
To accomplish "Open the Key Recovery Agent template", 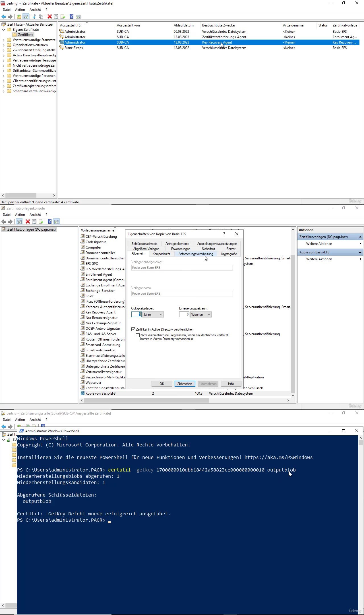I will point(100,312).
